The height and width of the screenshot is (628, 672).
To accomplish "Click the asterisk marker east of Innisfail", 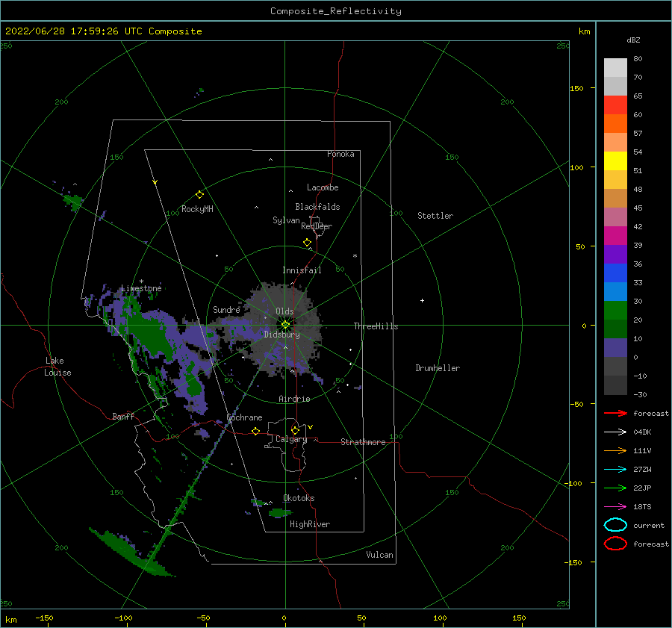I will point(355,256).
